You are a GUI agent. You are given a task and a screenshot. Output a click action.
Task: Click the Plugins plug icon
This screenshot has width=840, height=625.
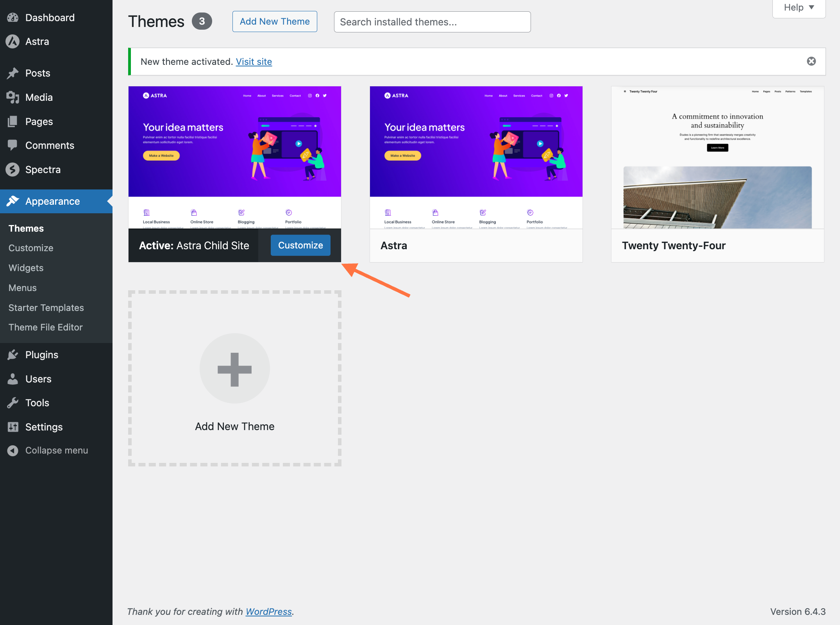pyautogui.click(x=13, y=355)
